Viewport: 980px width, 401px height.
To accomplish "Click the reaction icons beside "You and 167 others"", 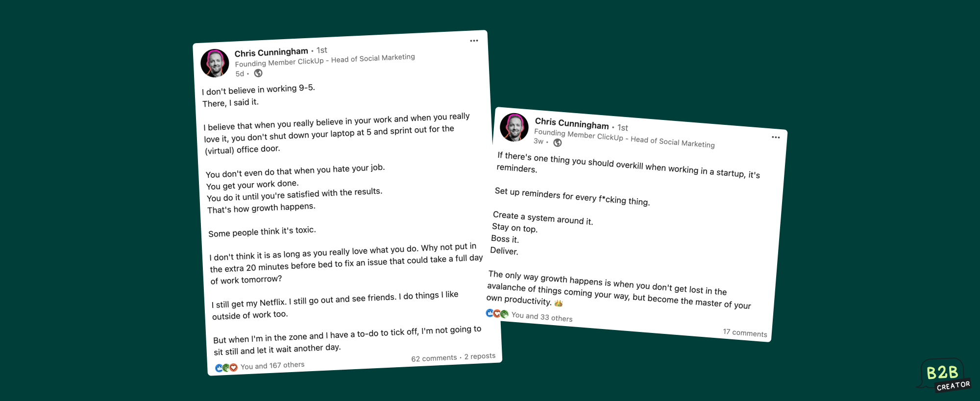I will click(226, 367).
